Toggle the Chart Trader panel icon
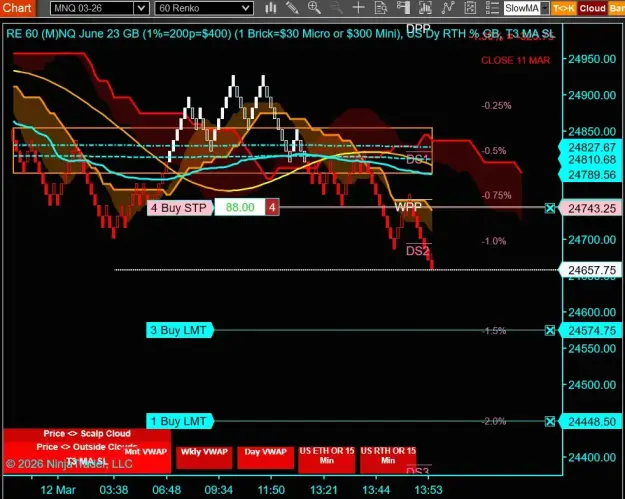This screenshot has width=625, height=499. point(403,8)
